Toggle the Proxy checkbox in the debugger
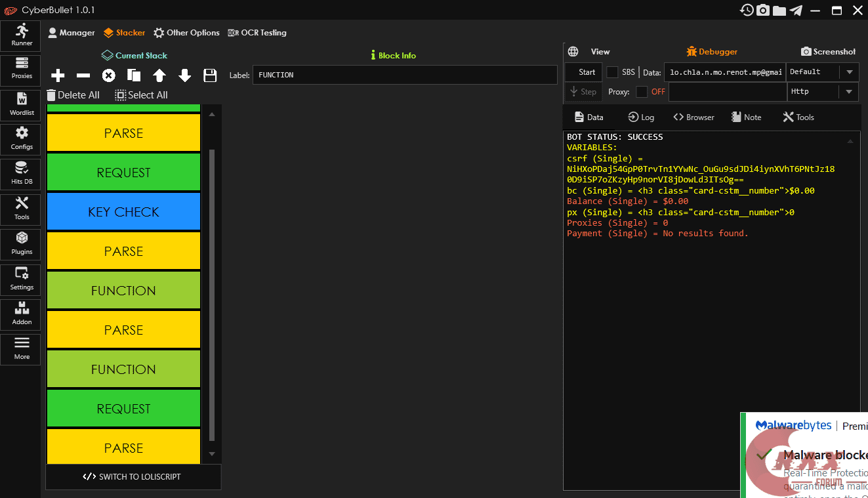The height and width of the screenshot is (498, 868). (642, 92)
